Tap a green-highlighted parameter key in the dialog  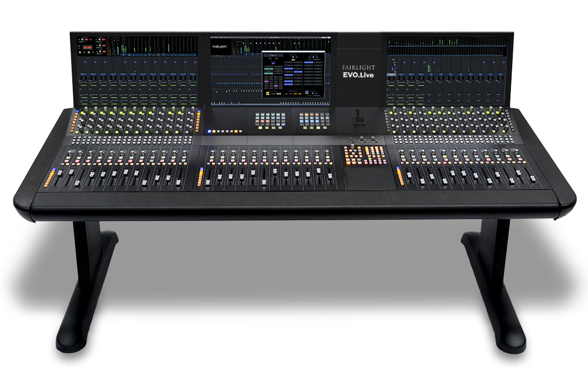click(x=269, y=69)
